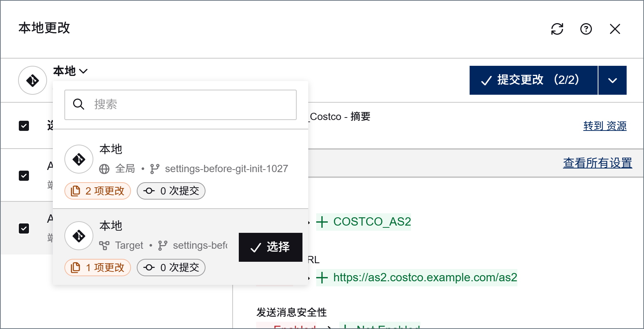Click added URL https://as2.costco.example.com/as2

[x=417, y=277]
